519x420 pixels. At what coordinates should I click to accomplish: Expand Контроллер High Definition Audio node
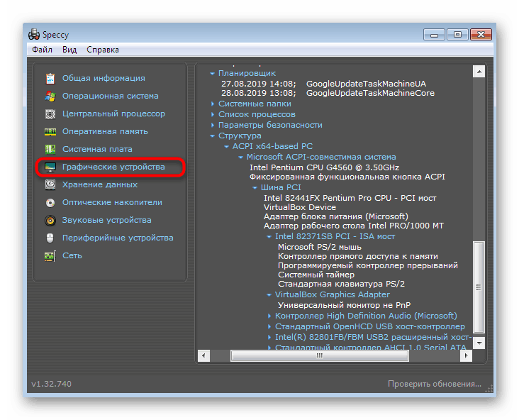(269, 316)
